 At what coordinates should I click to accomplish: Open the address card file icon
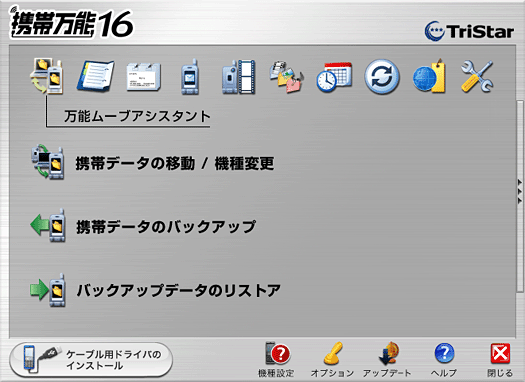click(x=144, y=77)
